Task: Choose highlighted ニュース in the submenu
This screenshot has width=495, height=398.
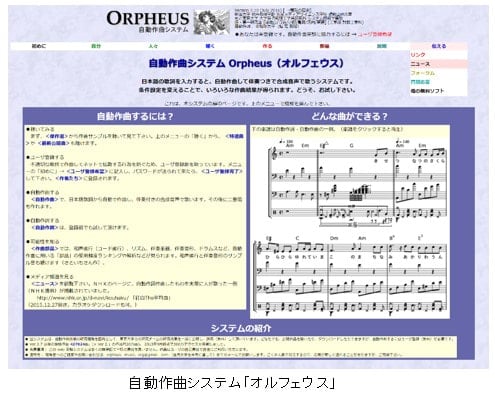Action: pyautogui.click(x=420, y=64)
